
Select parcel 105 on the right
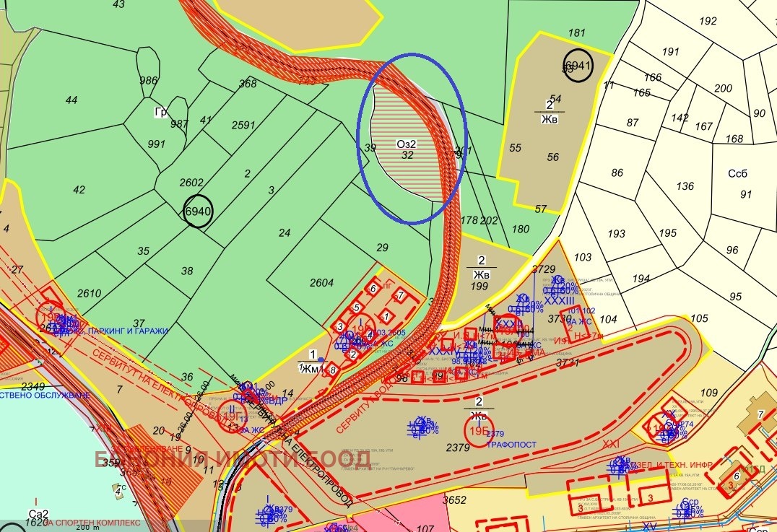(699, 318)
